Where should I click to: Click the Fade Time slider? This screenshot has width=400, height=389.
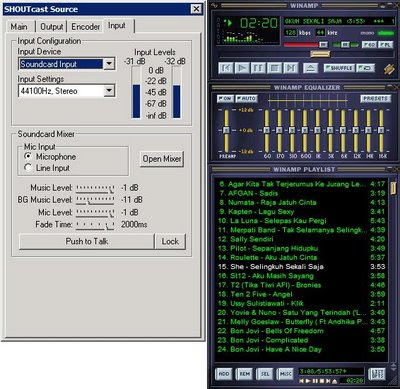(95, 225)
